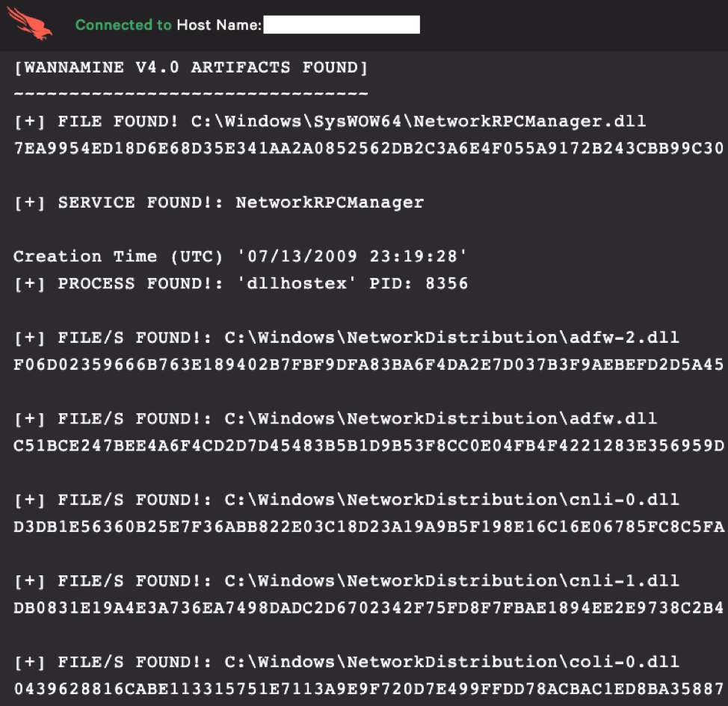Click the hash starting with 7EA9954ED
The image size is (728, 706).
pyautogui.click(x=368, y=148)
